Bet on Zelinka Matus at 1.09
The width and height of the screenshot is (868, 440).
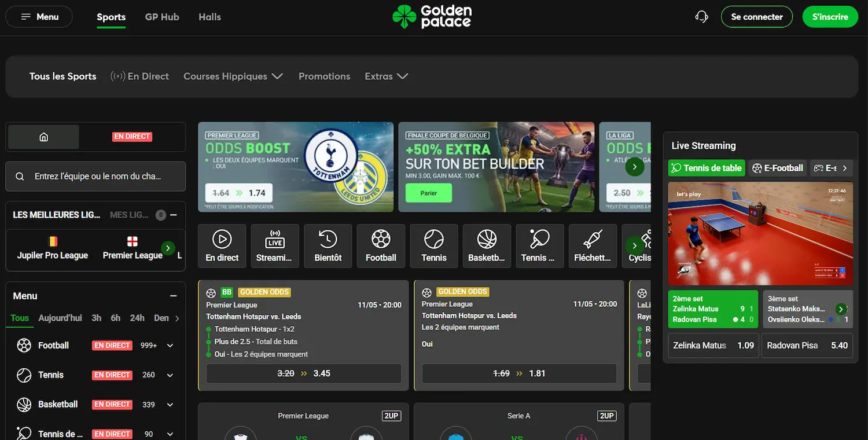[713, 346]
